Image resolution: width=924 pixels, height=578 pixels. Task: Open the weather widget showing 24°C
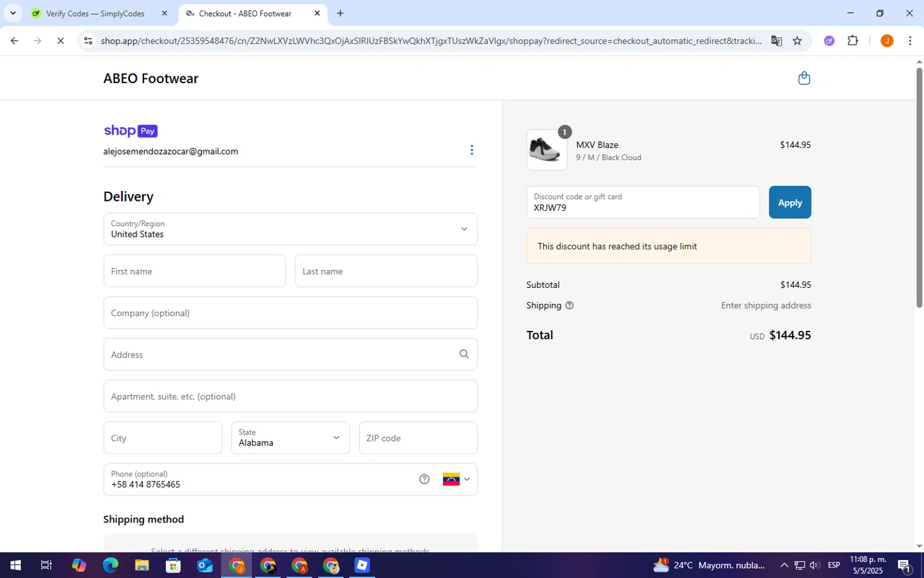(709, 565)
